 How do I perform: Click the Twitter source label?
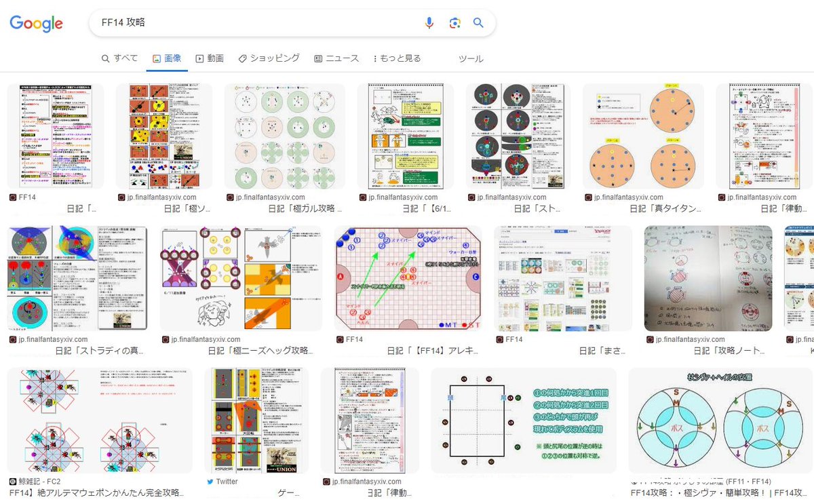pos(227,481)
